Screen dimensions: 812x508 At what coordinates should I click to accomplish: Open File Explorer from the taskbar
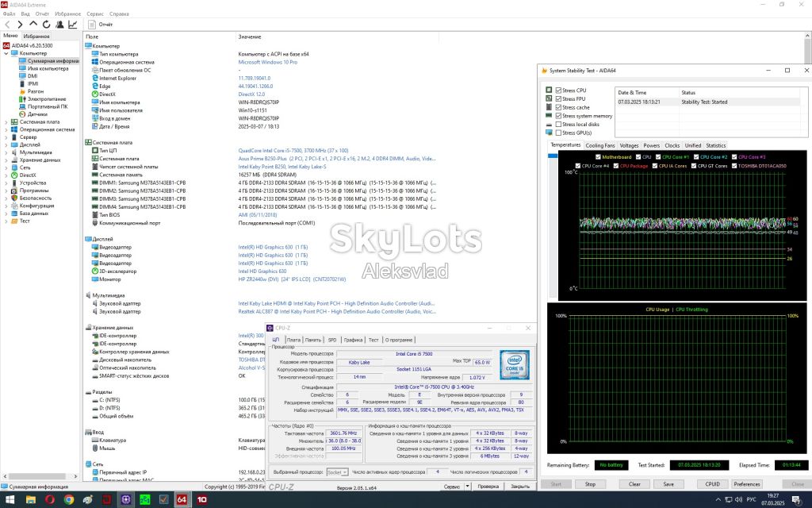31,500
